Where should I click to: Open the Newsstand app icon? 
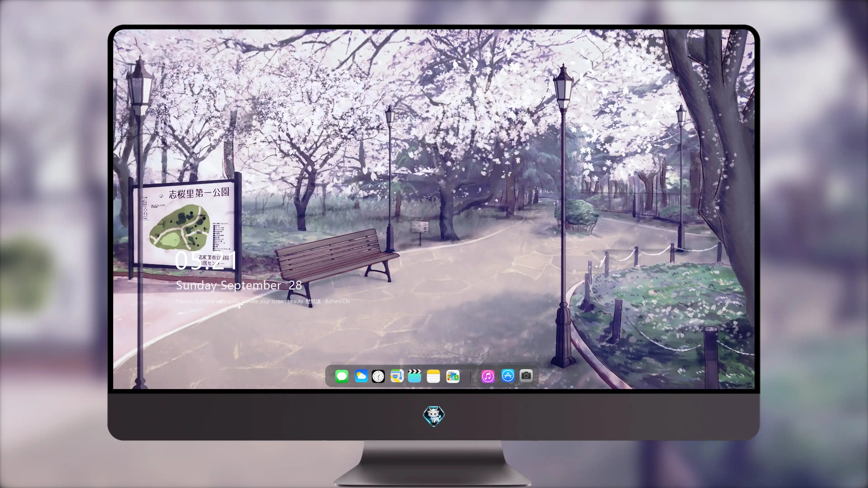point(453,376)
